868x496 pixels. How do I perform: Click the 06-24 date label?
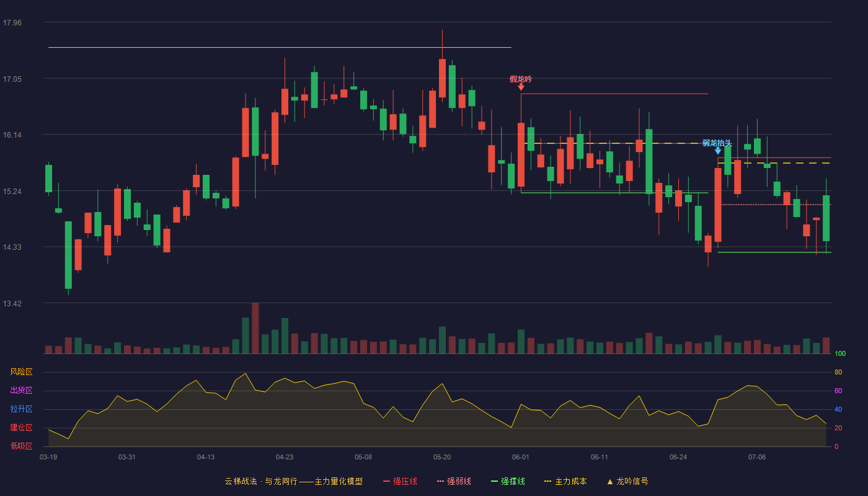pyautogui.click(x=678, y=457)
